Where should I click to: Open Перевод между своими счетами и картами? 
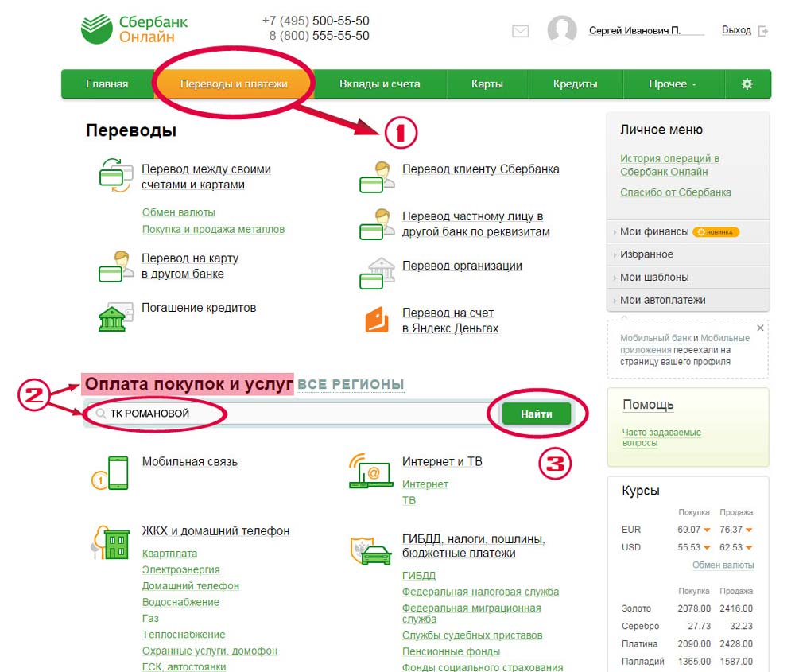tap(206, 177)
